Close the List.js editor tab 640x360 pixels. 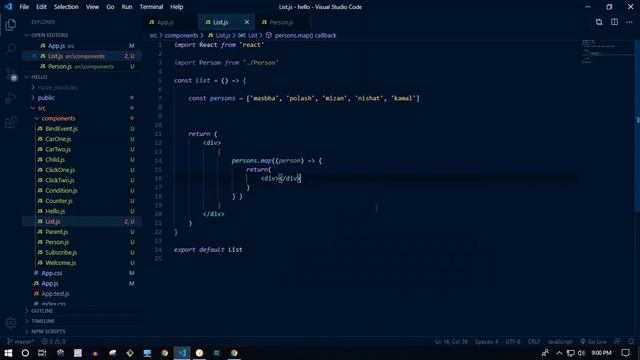tap(247, 22)
